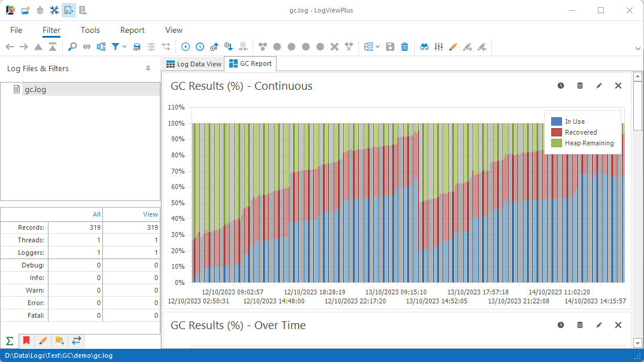Click the orange pencil annotations tab icon

coord(42,340)
